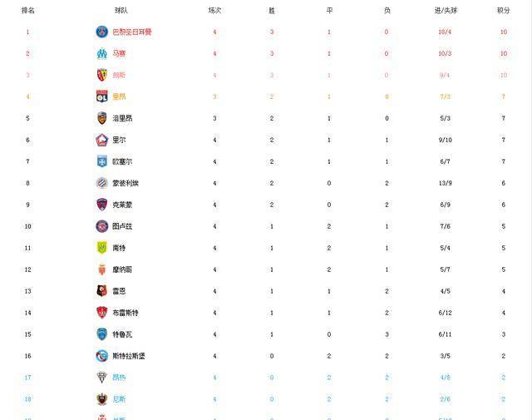Viewport: 532px width, 420px height.
Task: Click the Nantes yellow crest
Action: (101, 248)
